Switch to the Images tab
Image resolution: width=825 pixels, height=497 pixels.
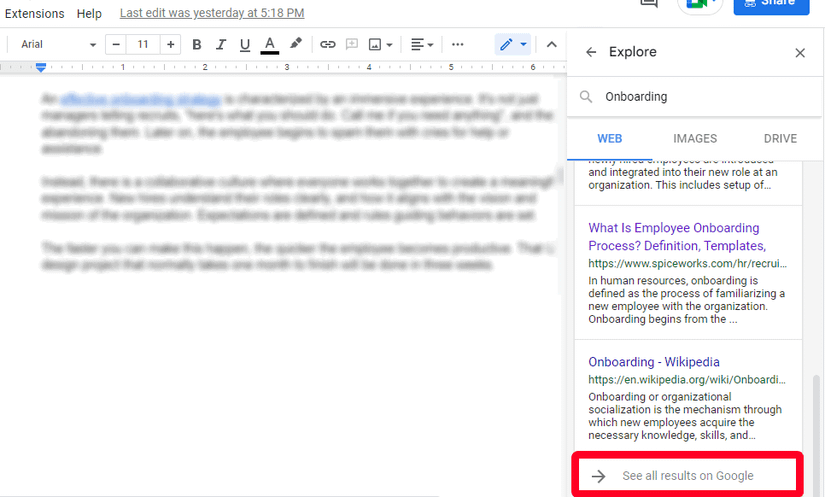[694, 139]
